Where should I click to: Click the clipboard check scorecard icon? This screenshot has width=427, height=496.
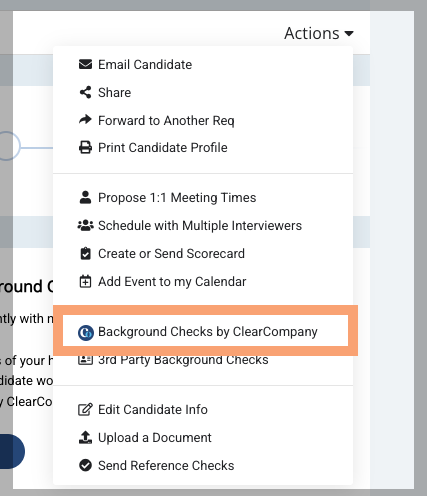tap(85, 253)
